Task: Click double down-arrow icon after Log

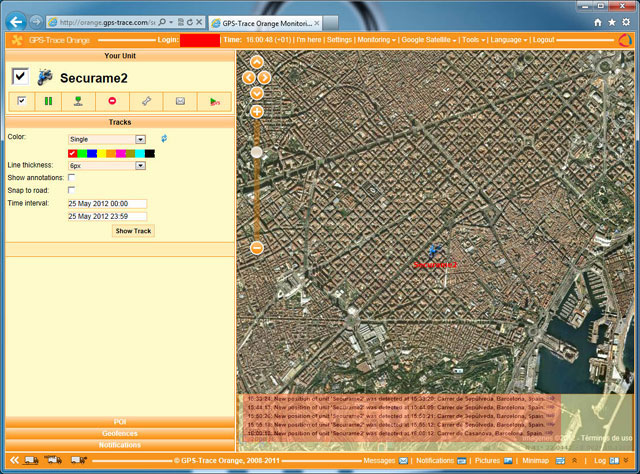Action: [x=626, y=460]
